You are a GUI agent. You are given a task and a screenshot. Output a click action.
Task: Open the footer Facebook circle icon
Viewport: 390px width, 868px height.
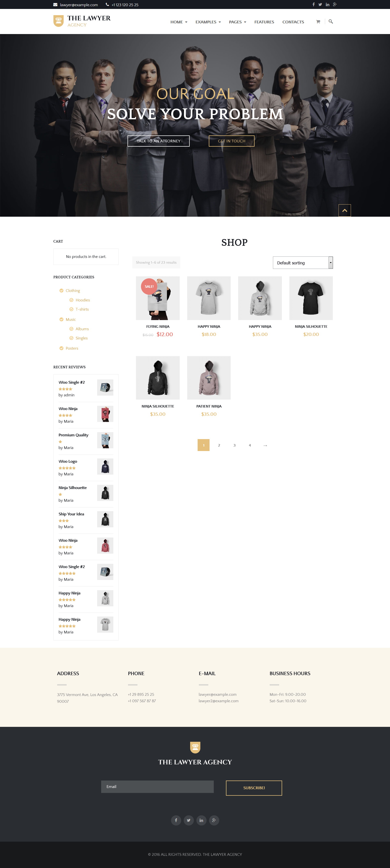click(176, 820)
